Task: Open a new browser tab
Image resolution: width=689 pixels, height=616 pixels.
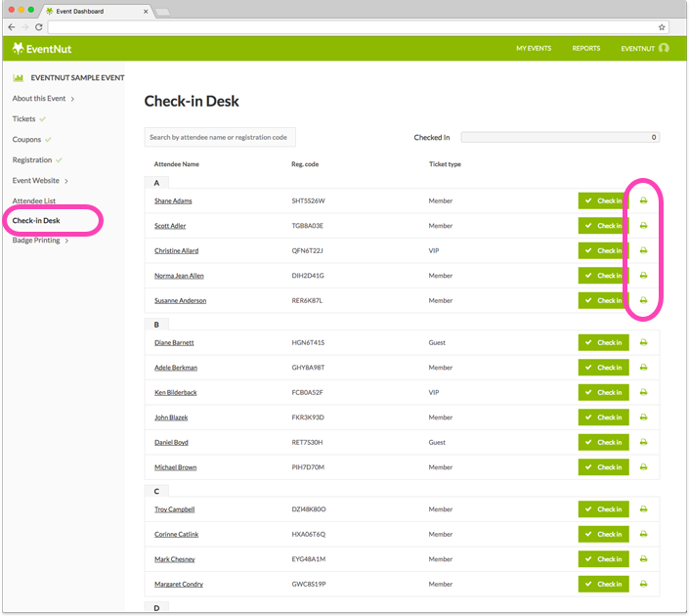Action: click(x=162, y=12)
